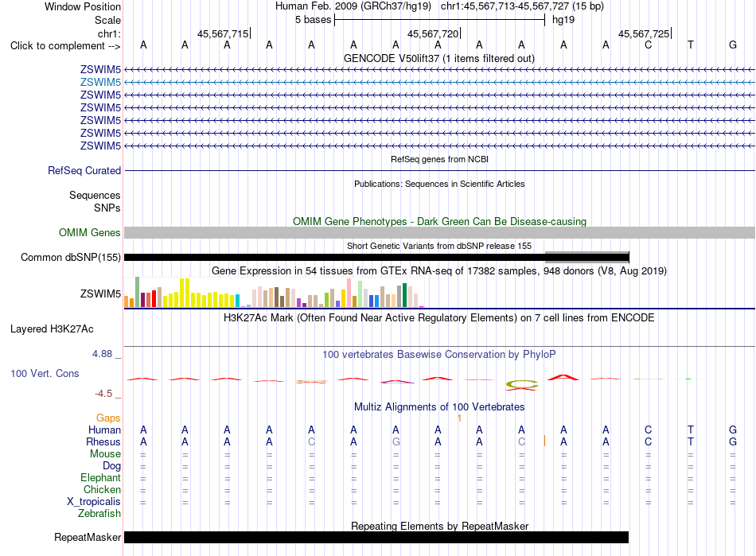The image size is (756, 556).
Task: Select the Scale track label
Action: 107,20
